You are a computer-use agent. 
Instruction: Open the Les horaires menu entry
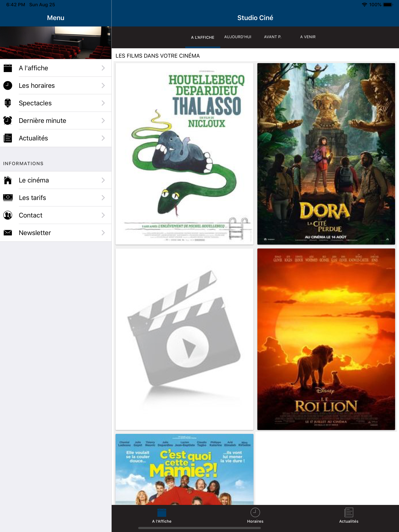click(56, 86)
